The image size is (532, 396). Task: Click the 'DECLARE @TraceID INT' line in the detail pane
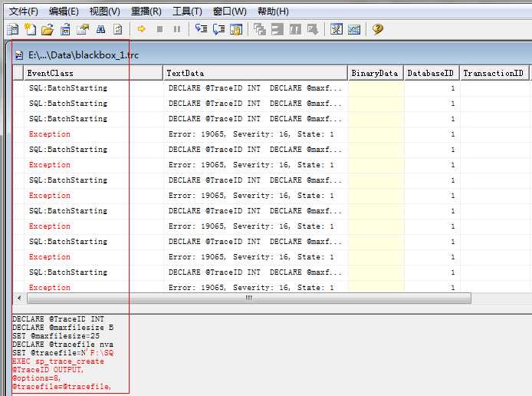coord(58,319)
